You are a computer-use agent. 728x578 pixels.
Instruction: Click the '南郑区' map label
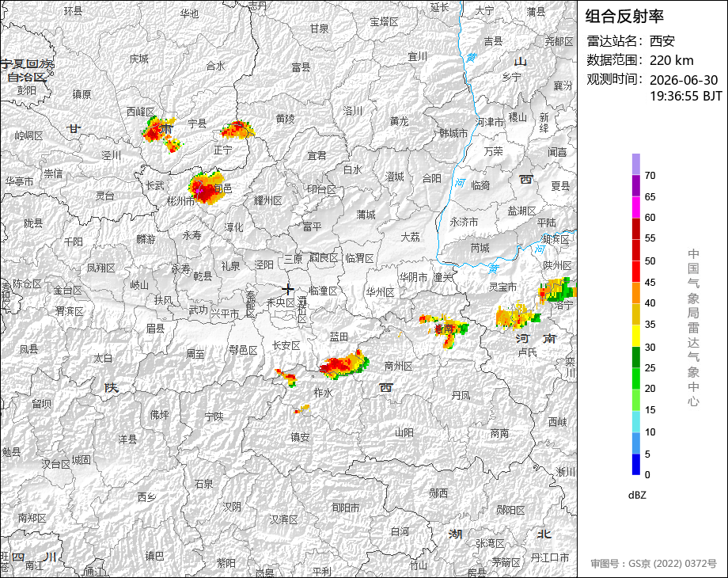pos(32,518)
